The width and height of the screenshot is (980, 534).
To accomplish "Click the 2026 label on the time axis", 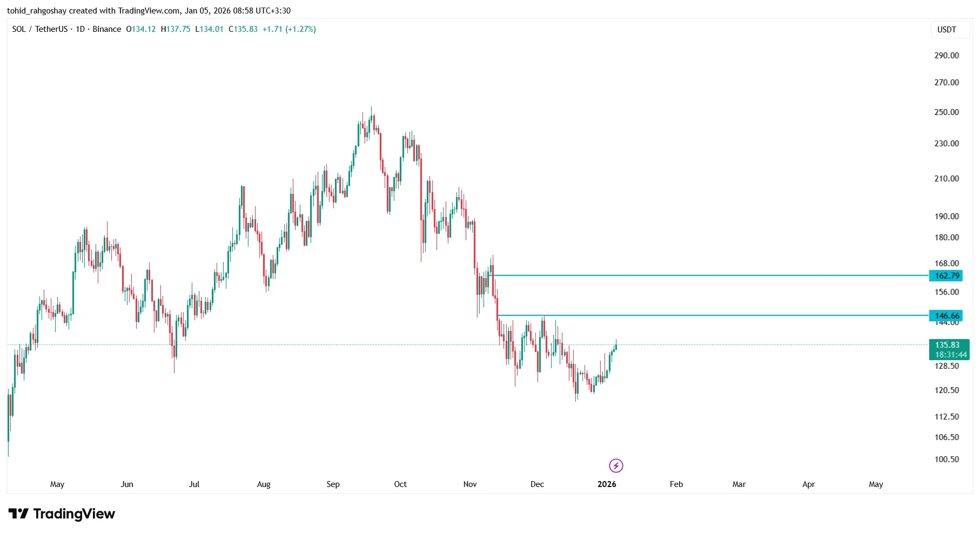I will 607,484.
